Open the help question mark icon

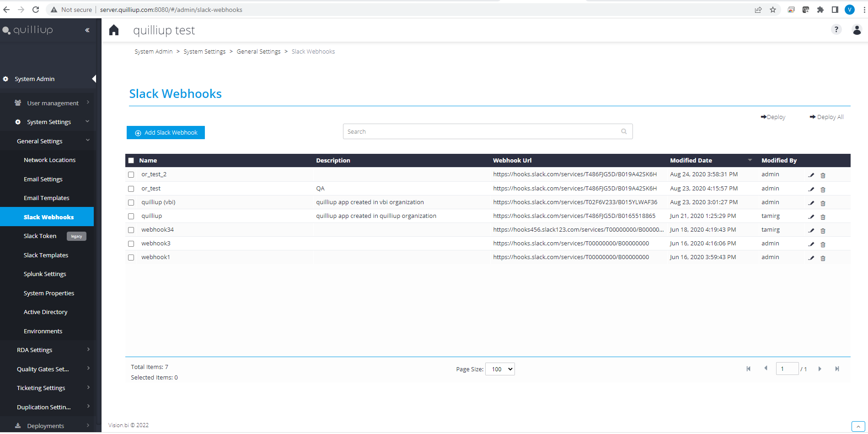[836, 30]
